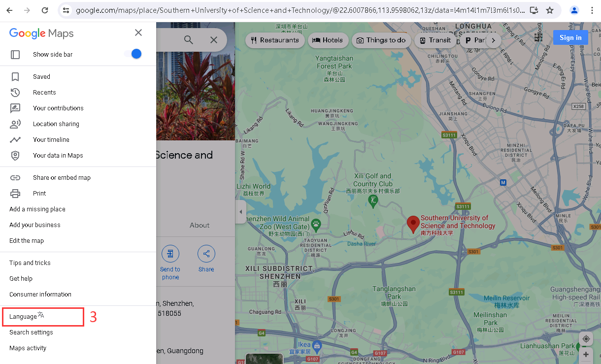601x364 pixels.
Task: Collapse the side panel with the arrow handle
Action: (241, 212)
